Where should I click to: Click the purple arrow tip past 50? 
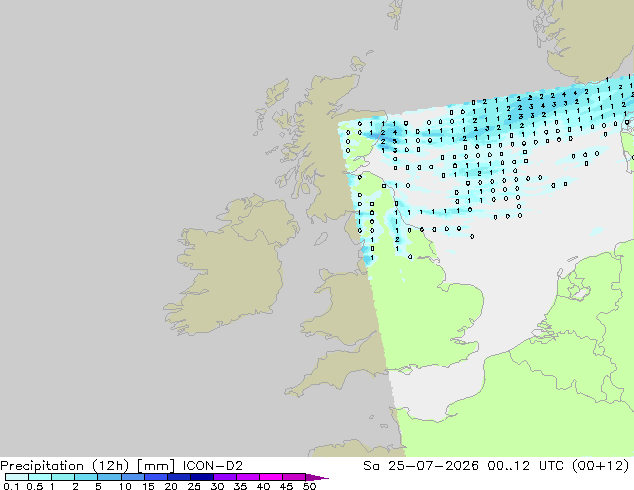[317, 477]
